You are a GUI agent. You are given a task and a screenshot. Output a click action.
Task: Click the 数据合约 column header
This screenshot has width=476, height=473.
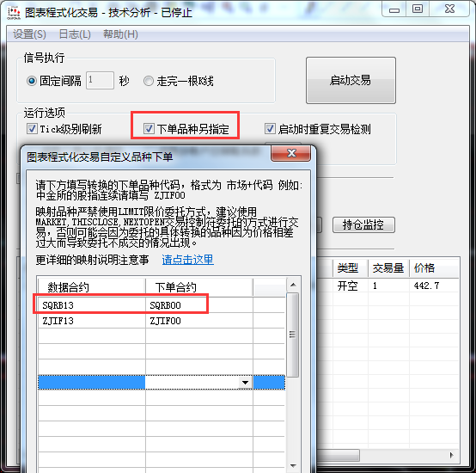click(x=91, y=286)
